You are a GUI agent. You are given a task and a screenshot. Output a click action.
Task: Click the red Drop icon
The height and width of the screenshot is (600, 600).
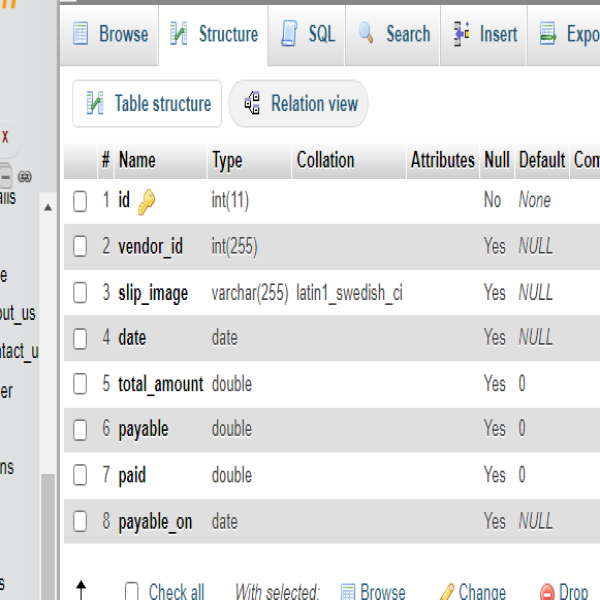[547, 592]
